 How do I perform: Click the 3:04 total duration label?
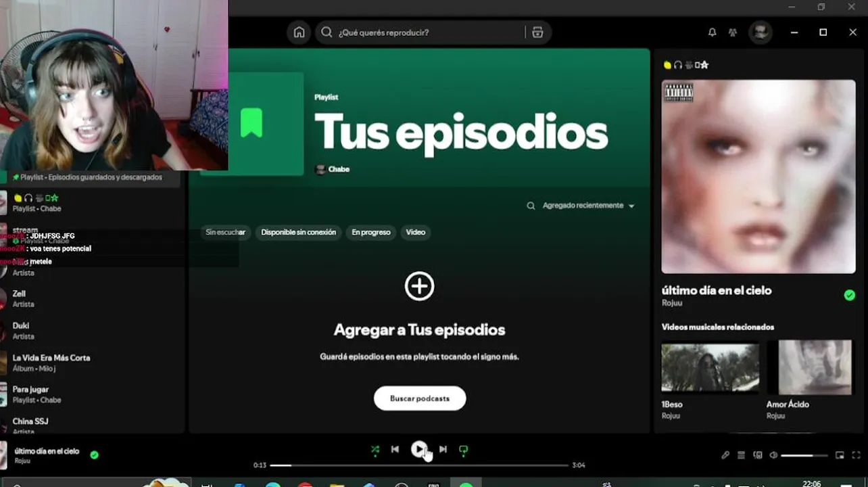coord(578,465)
